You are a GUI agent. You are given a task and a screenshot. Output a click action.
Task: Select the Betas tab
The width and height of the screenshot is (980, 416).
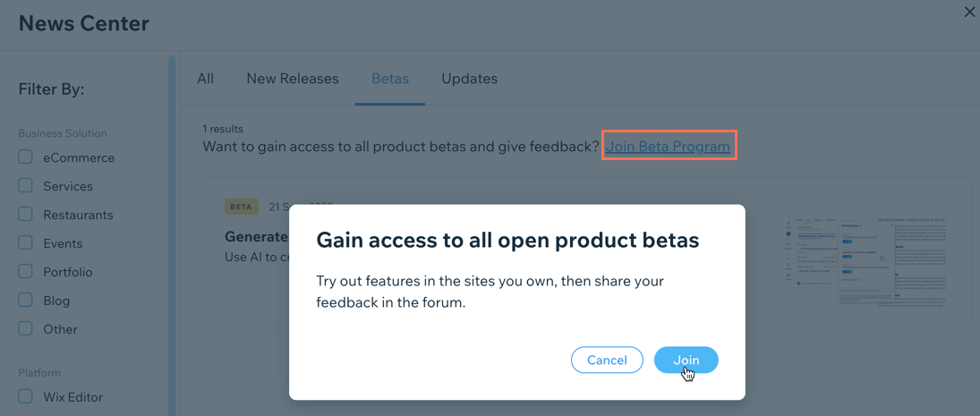pos(390,79)
